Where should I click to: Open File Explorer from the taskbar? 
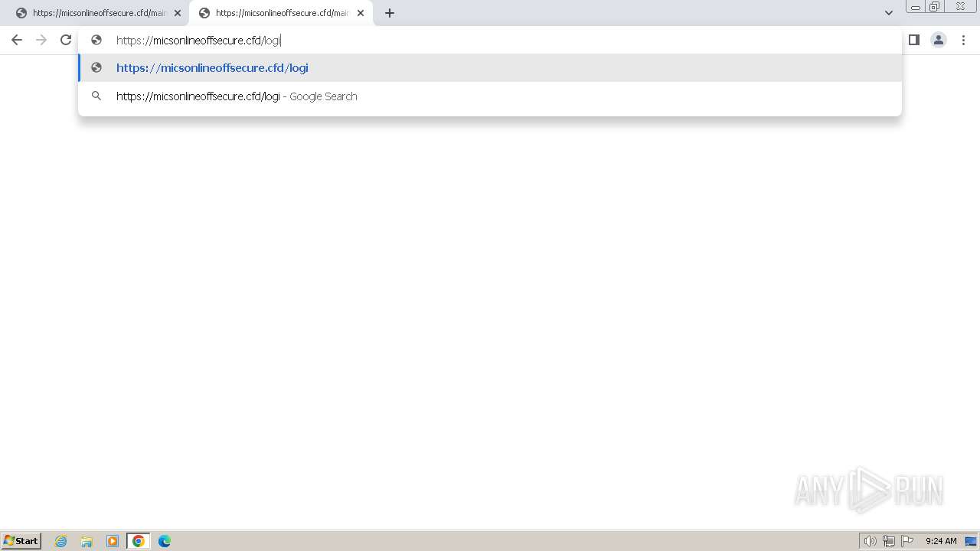coord(87,541)
